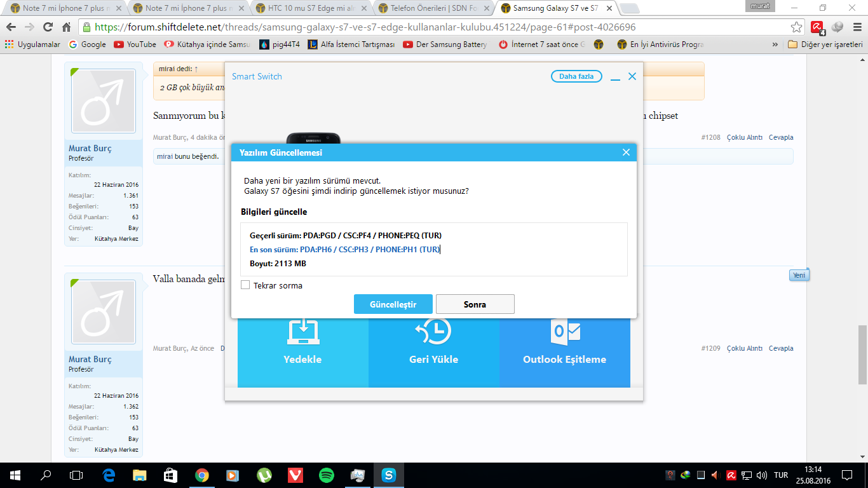Open Spotify from the taskbar

pos(326,475)
